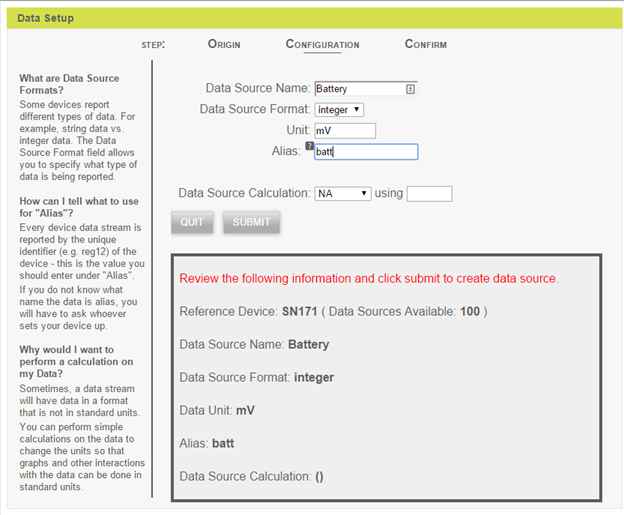This screenshot has width=624, height=515.
Task: Click the calculation 'using' value field
Action: pyautogui.click(x=429, y=194)
